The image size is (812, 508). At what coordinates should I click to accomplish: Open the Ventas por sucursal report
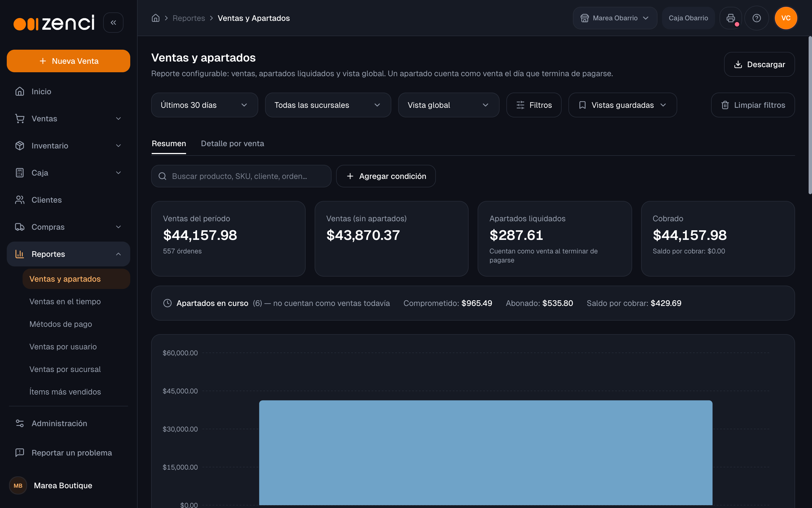(x=76, y=369)
